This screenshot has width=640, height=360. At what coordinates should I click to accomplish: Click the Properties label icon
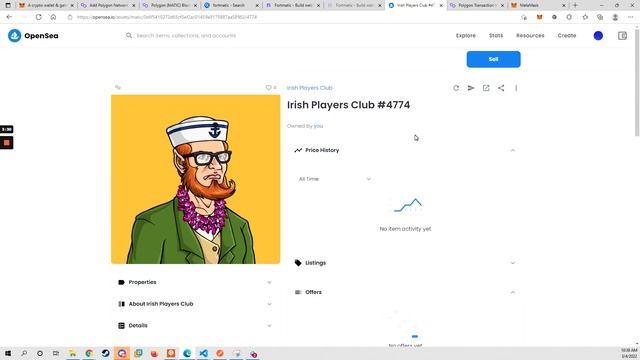(121, 282)
